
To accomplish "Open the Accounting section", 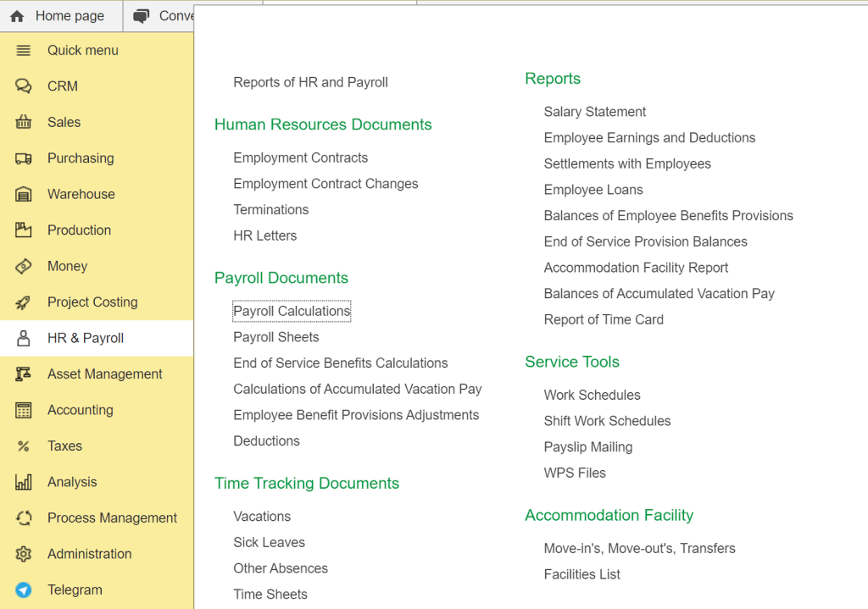I will coord(97,410).
